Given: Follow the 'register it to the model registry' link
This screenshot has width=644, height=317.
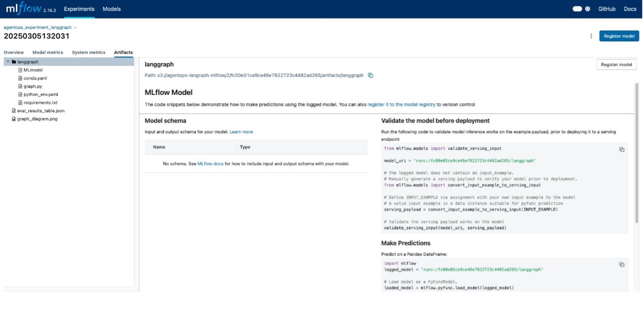Looking at the screenshot, I should 401,105.
